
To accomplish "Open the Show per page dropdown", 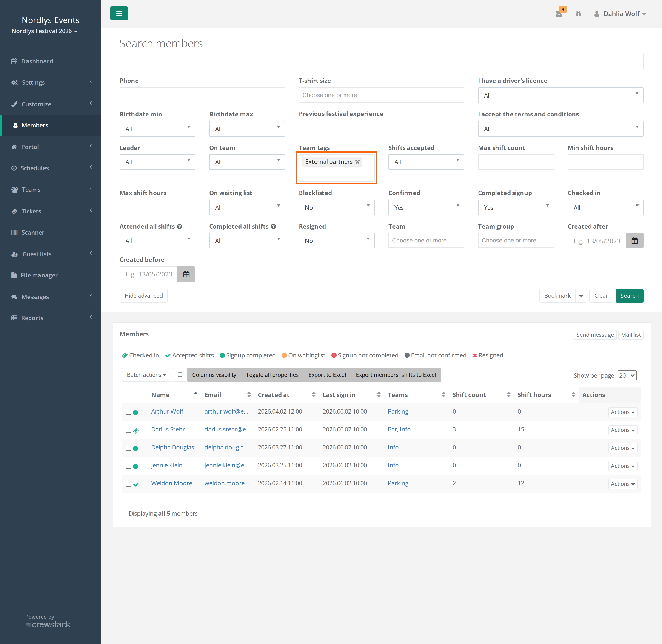I will [x=627, y=375].
